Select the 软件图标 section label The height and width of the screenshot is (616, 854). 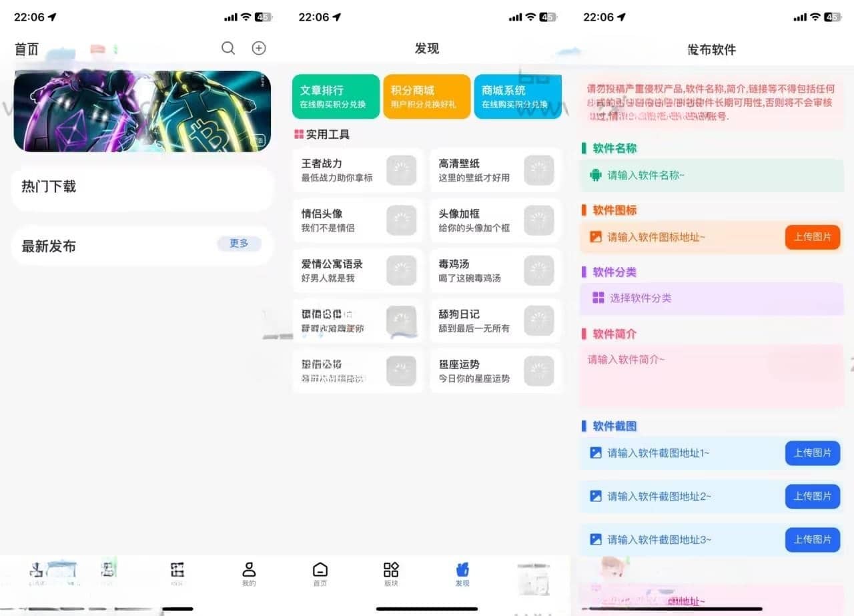[614, 210]
